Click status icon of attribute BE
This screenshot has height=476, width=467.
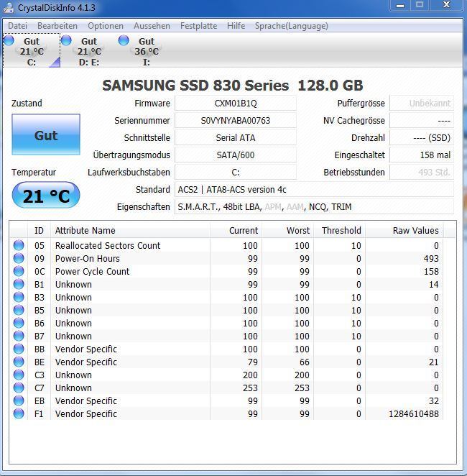[x=19, y=362]
